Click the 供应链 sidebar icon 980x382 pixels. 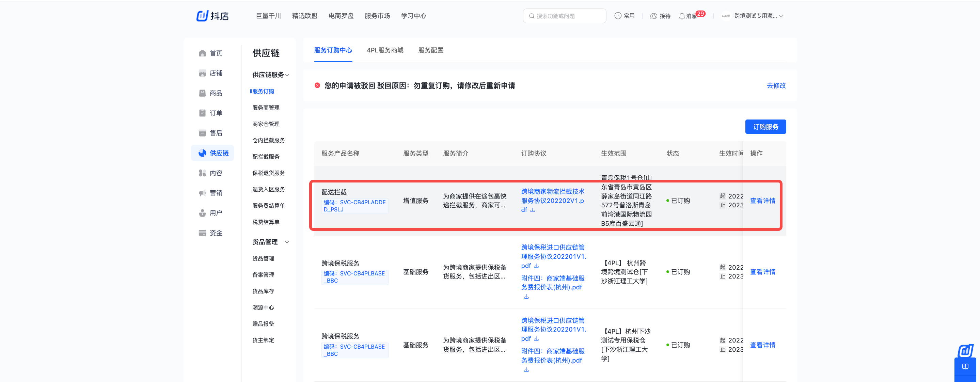(x=202, y=153)
